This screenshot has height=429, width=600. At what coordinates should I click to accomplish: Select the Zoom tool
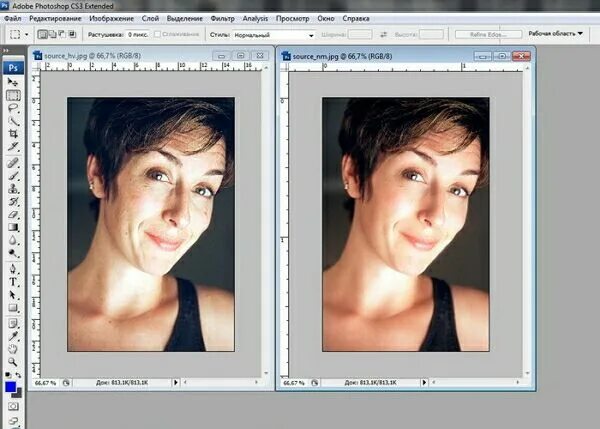pyautogui.click(x=13, y=362)
